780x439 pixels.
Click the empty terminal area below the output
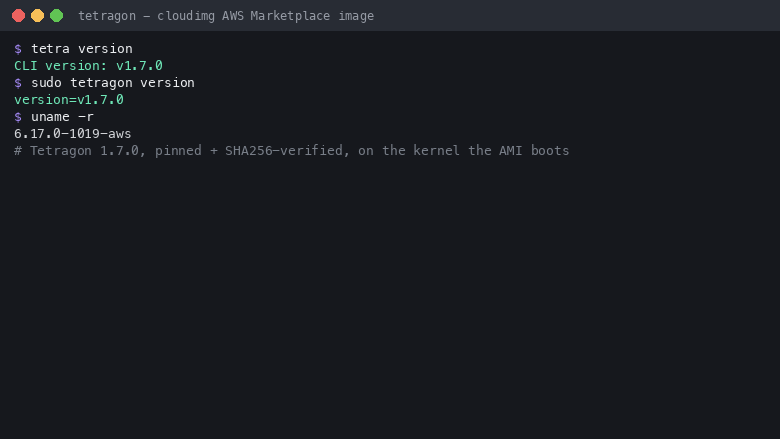tap(390, 298)
